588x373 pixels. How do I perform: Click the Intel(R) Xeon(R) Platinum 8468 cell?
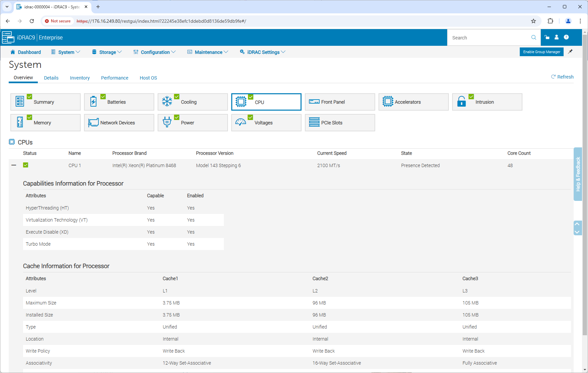point(144,165)
